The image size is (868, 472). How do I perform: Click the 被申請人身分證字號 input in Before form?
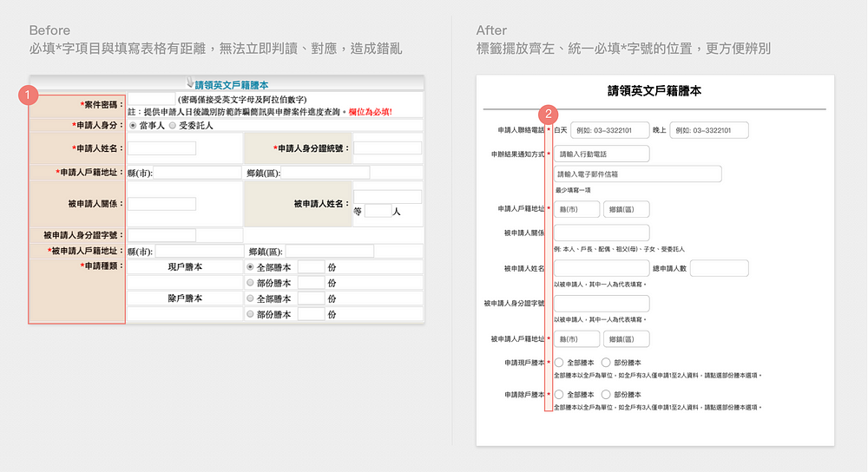coord(161,235)
